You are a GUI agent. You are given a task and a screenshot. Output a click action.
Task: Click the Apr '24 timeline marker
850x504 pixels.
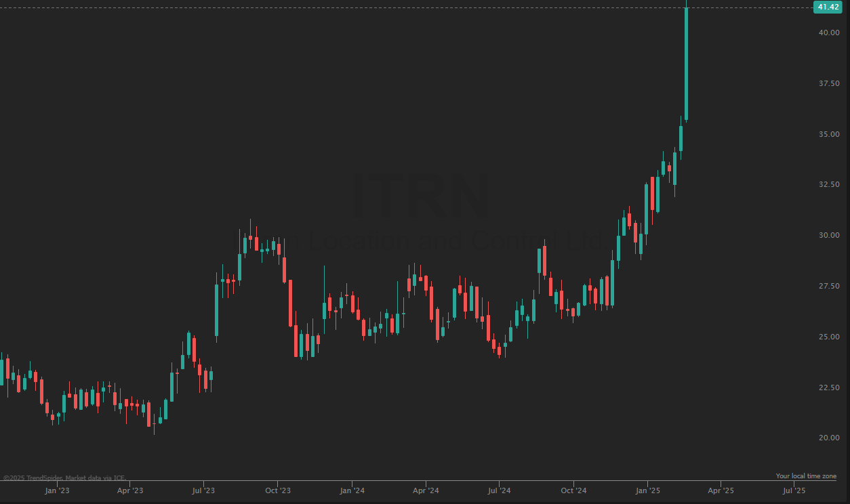pos(426,490)
